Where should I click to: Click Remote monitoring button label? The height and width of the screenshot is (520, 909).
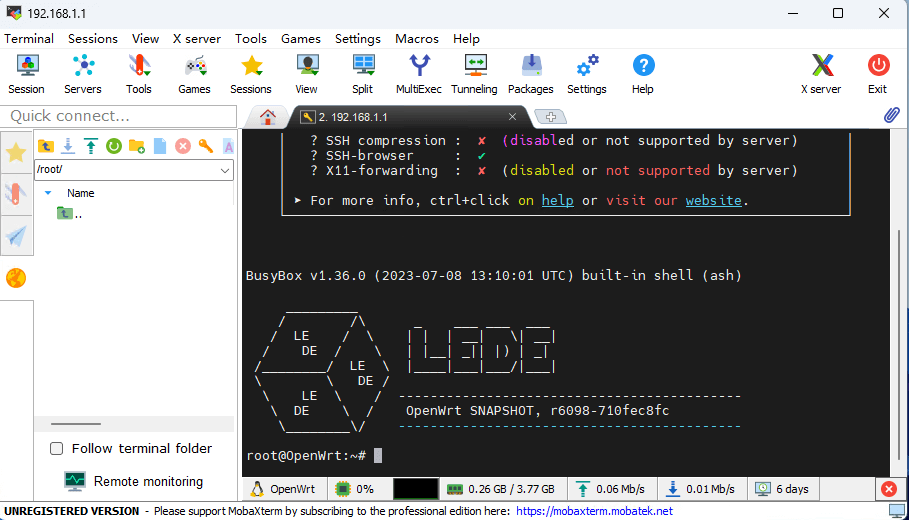click(x=148, y=482)
